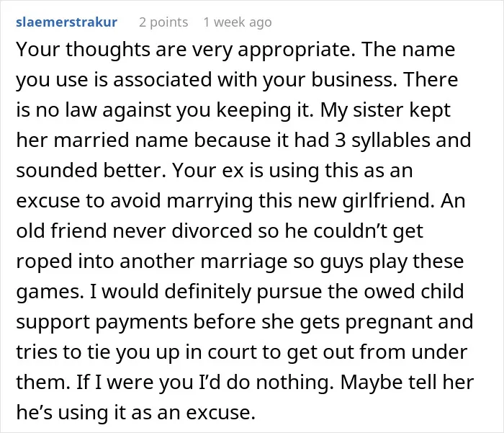Open the slaemerstrakur user profile link
Screen dimensions: 504x433
(66, 22)
